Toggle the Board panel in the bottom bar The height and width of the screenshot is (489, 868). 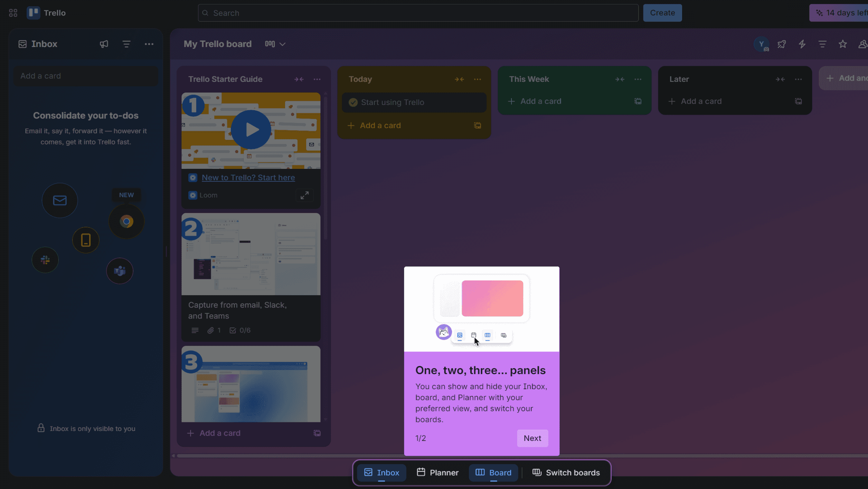[x=493, y=472]
